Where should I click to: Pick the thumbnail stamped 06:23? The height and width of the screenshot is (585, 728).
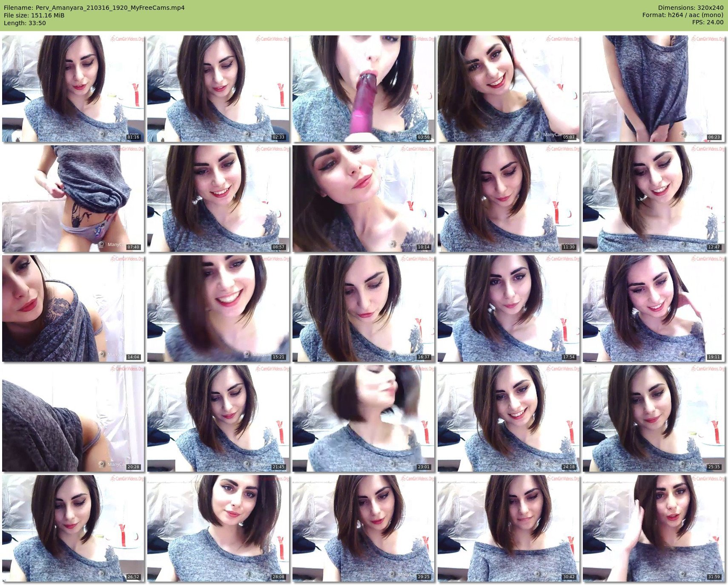tap(653, 89)
